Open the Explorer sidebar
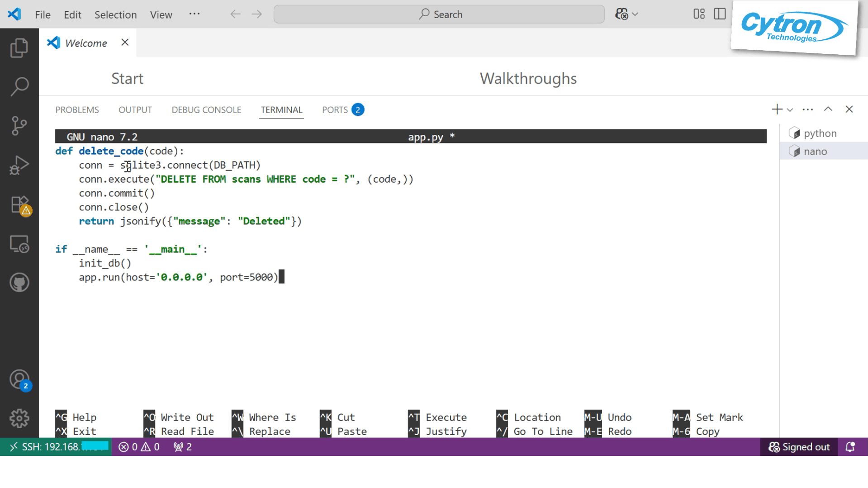The image size is (868, 488). (19, 47)
